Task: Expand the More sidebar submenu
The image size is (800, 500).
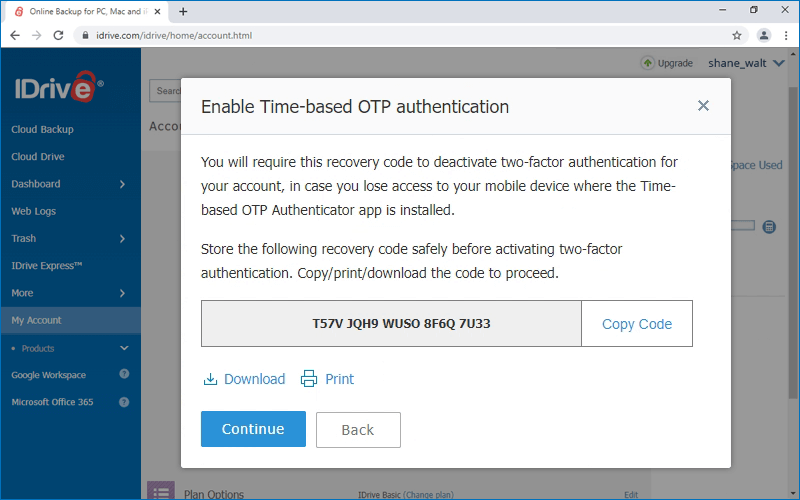Action: (x=122, y=293)
